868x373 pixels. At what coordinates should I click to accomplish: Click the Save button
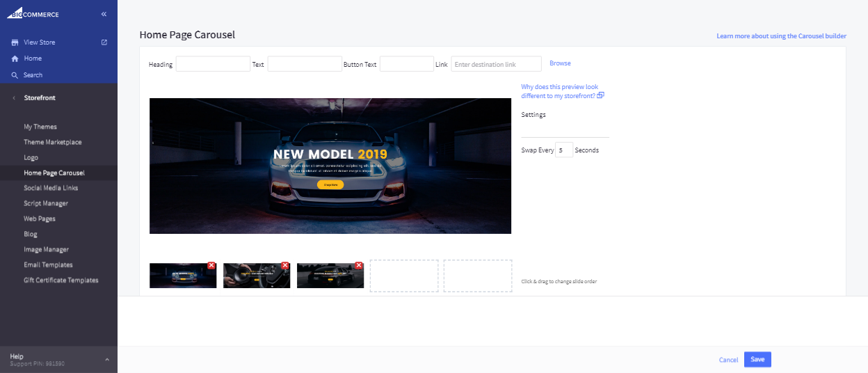click(757, 359)
